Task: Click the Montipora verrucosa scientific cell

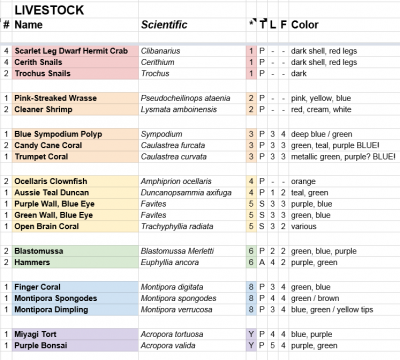Action: (192, 310)
